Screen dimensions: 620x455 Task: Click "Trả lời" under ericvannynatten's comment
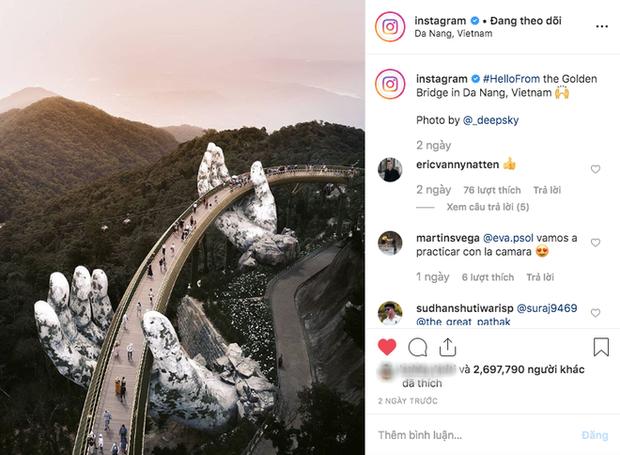point(548,189)
